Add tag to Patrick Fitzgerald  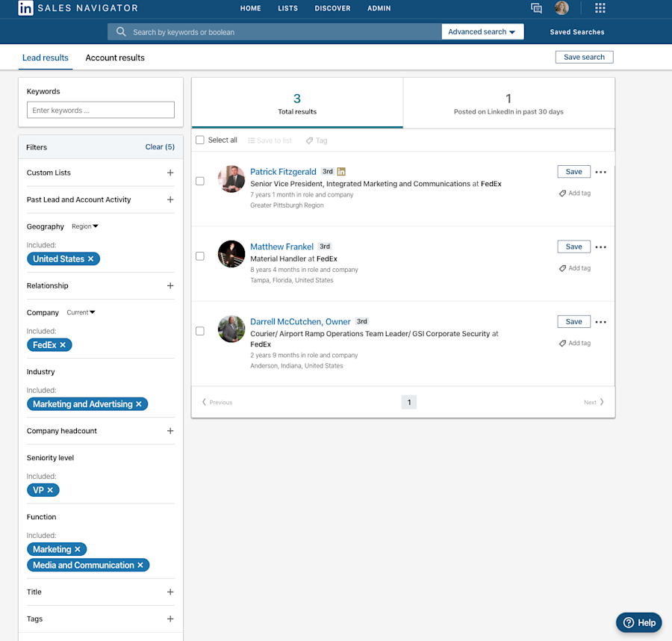pyautogui.click(x=575, y=193)
